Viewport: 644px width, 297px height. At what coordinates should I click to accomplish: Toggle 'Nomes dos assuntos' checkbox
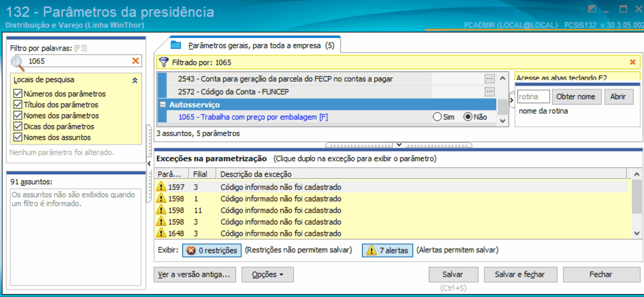(x=18, y=137)
